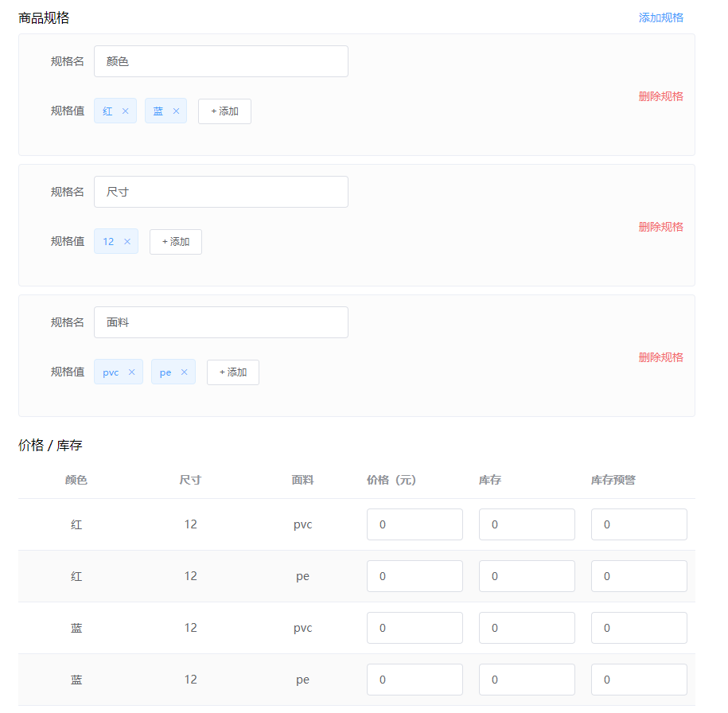This screenshot has height=713, width=728.
Task: Select the 规格名 field containing 尺寸
Action: 220,192
